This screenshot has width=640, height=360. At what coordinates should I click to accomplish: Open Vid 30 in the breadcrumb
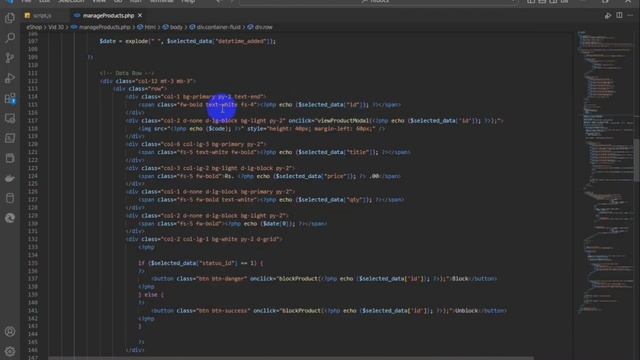(x=56, y=27)
